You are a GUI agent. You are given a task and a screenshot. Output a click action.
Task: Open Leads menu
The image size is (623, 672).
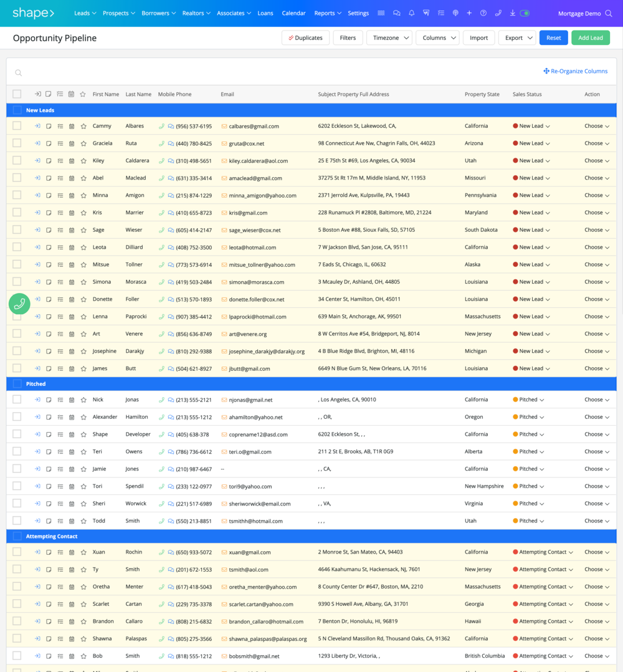coord(85,13)
